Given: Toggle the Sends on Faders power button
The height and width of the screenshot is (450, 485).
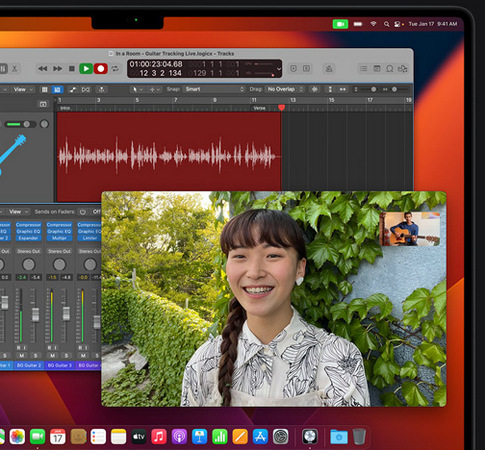Looking at the screenshot, I should (83, 212).
